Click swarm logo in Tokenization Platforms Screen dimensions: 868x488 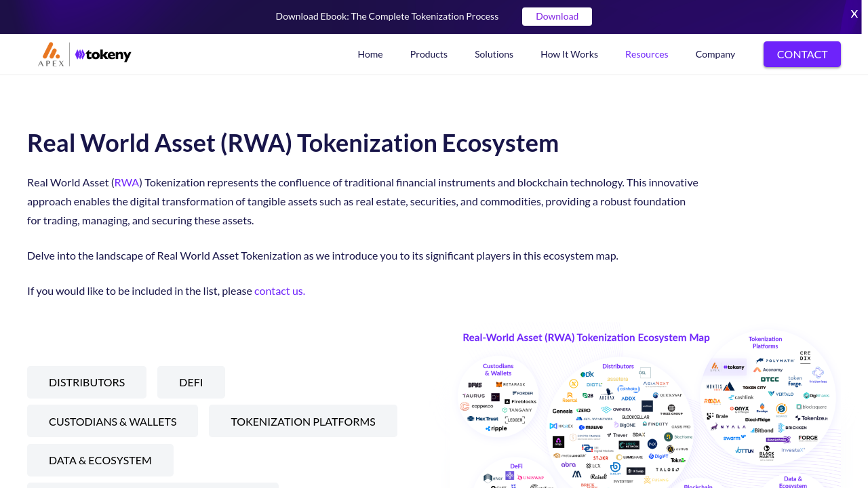[x=734, y=438]
